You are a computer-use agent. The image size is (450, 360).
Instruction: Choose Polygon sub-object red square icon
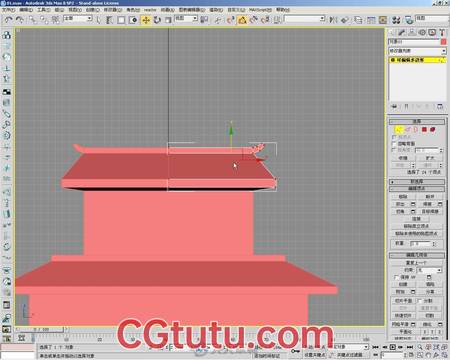pyautogui.click(x=424, y=129)
